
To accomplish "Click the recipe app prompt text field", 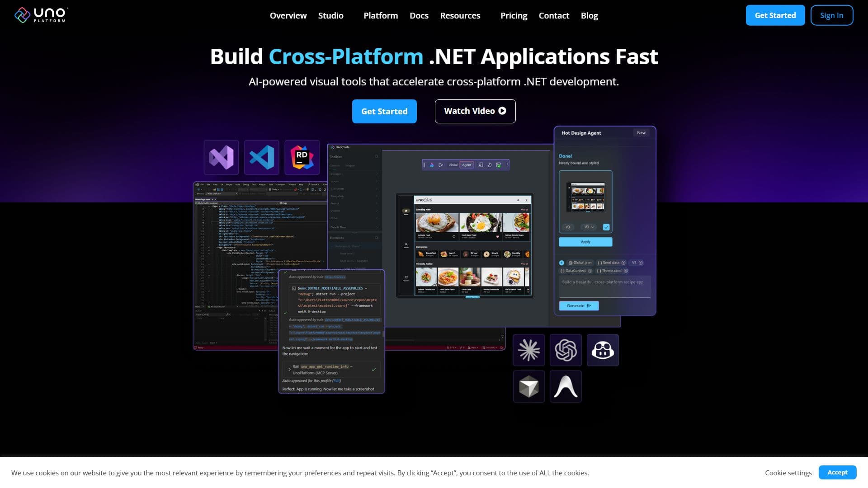I will coord(605,286).
